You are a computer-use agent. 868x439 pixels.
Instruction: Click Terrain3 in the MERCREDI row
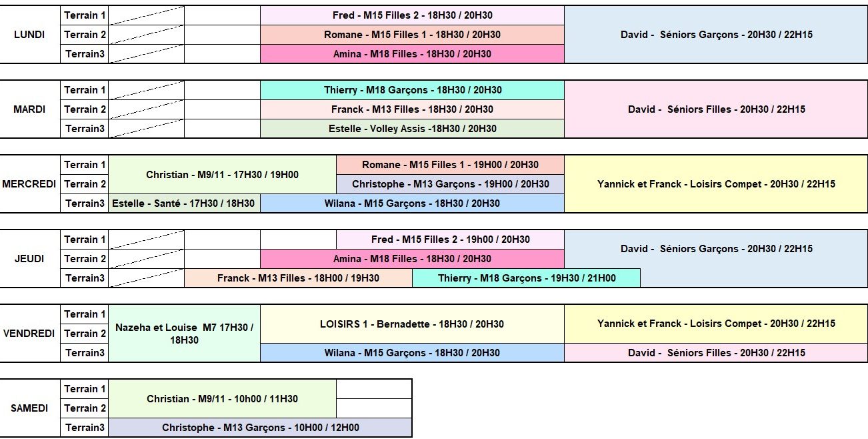click(85, 203)
